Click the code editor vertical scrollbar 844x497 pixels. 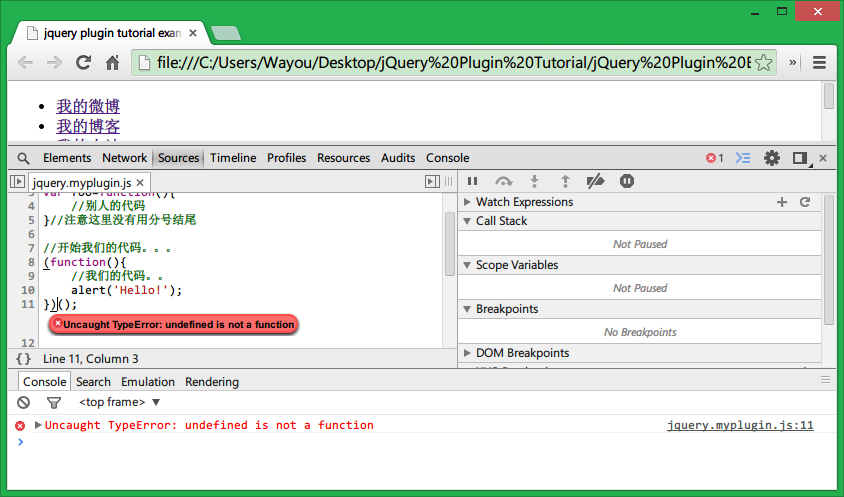point(450,244)
